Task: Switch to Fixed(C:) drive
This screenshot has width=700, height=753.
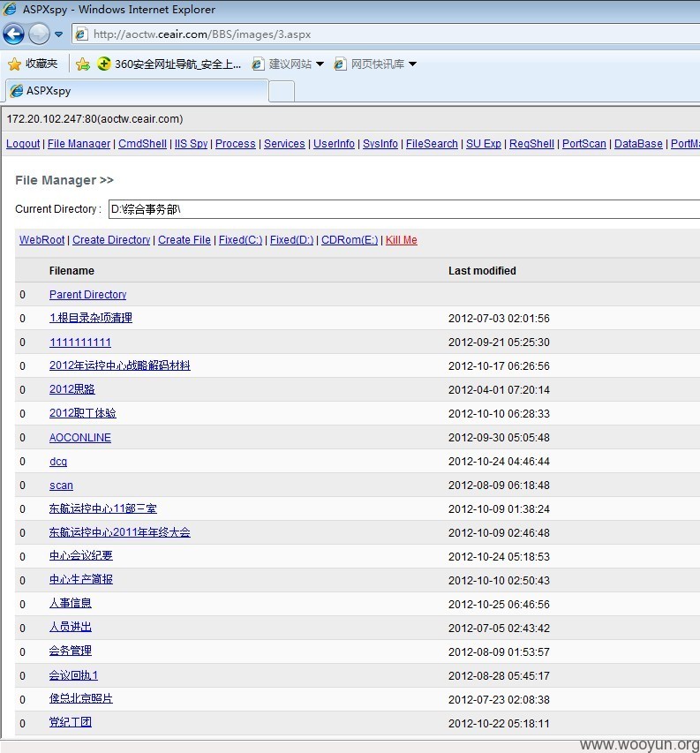Action: click(x=240, y=239)
